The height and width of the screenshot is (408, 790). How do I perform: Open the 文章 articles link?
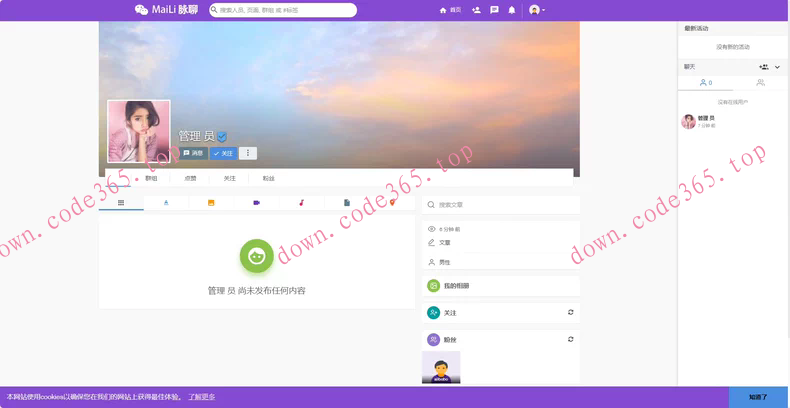tap(444, 243)
